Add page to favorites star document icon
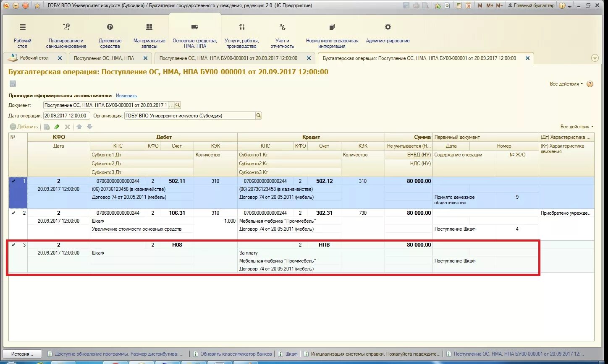 click(447, 5)
